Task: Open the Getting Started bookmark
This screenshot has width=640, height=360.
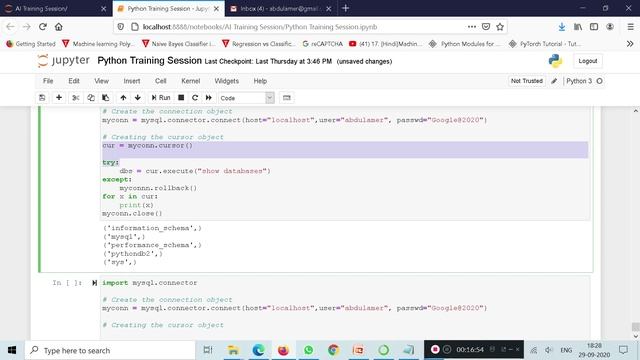Action: click(31, 44)
